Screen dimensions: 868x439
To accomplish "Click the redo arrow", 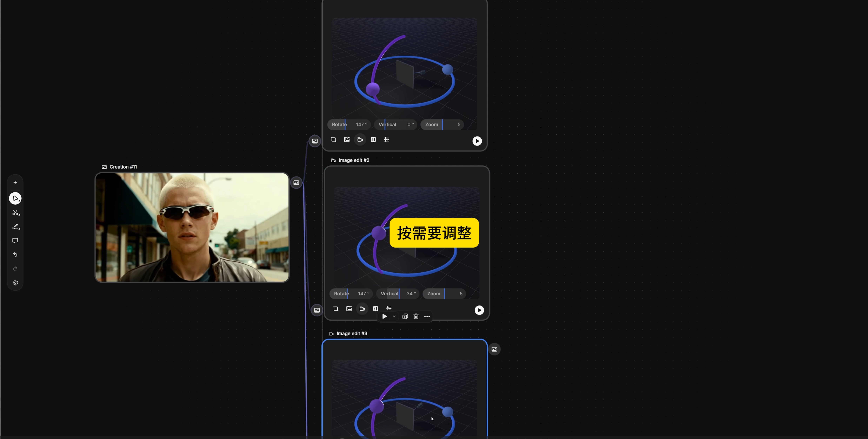I will [x=15, y=269].
